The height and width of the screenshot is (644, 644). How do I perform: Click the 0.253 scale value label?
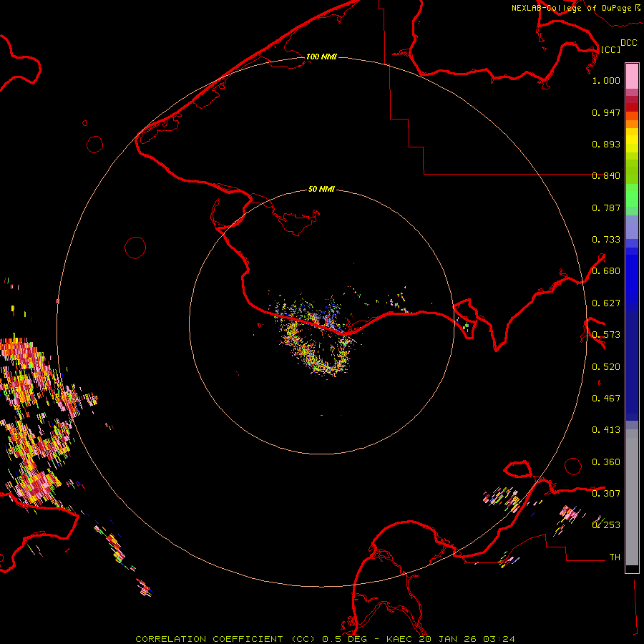(606, 525)
